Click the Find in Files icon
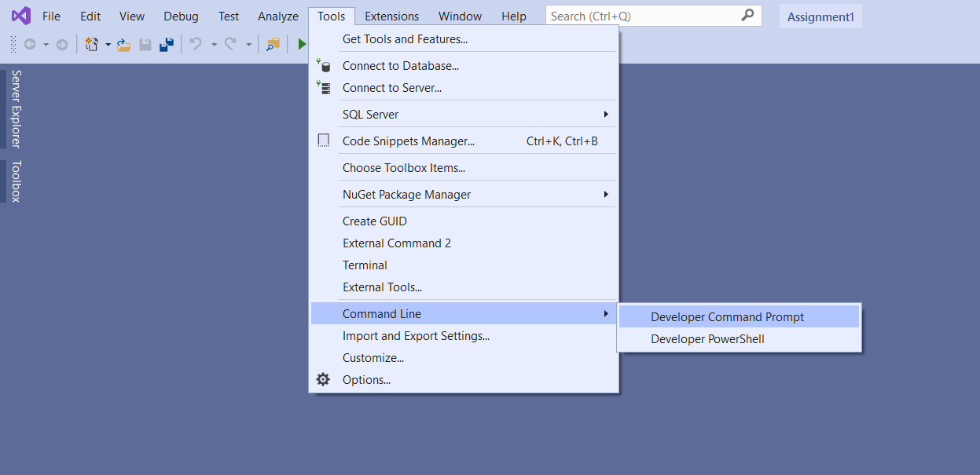 pos(273,45)
